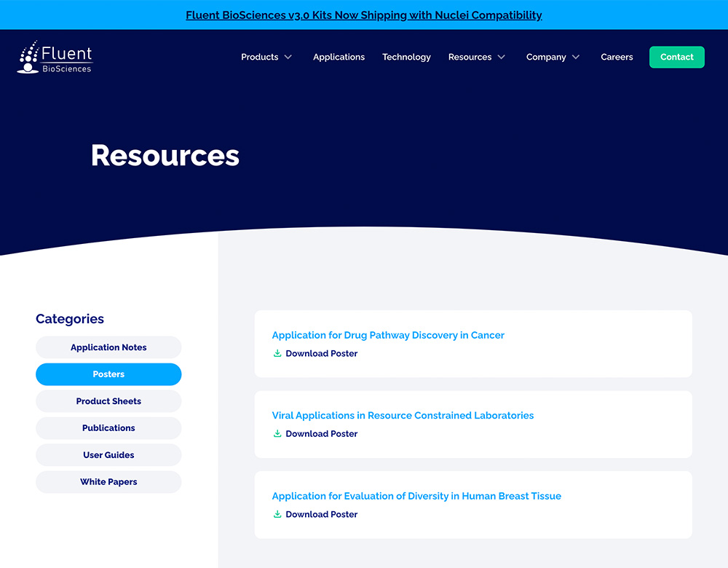Select the Application Notes category
Screen dimensions: 728x568
[108, 347]
